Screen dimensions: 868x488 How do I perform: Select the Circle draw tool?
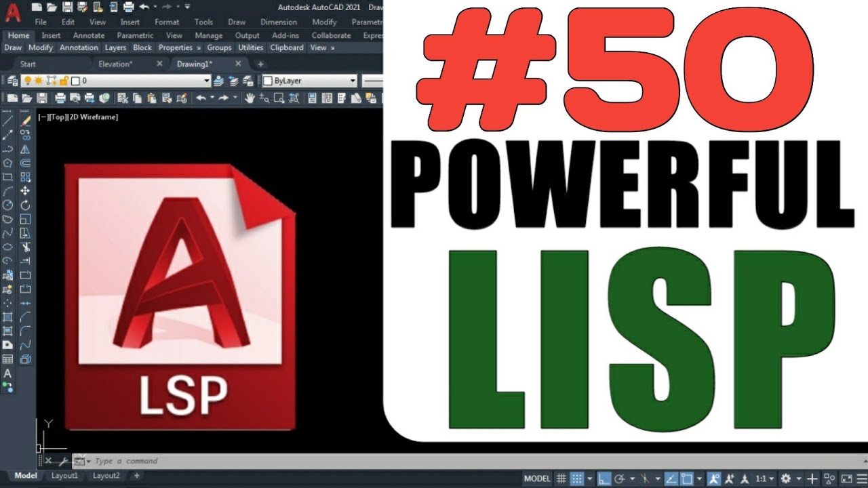point(8,205)
